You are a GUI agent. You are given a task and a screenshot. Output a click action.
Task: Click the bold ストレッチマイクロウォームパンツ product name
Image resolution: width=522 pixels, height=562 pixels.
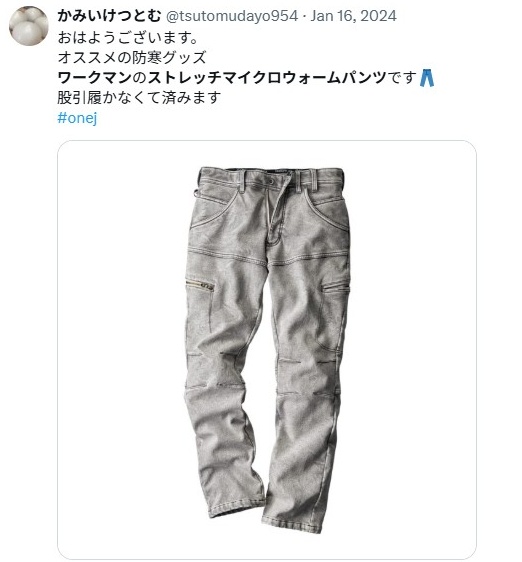click(267, 77)
